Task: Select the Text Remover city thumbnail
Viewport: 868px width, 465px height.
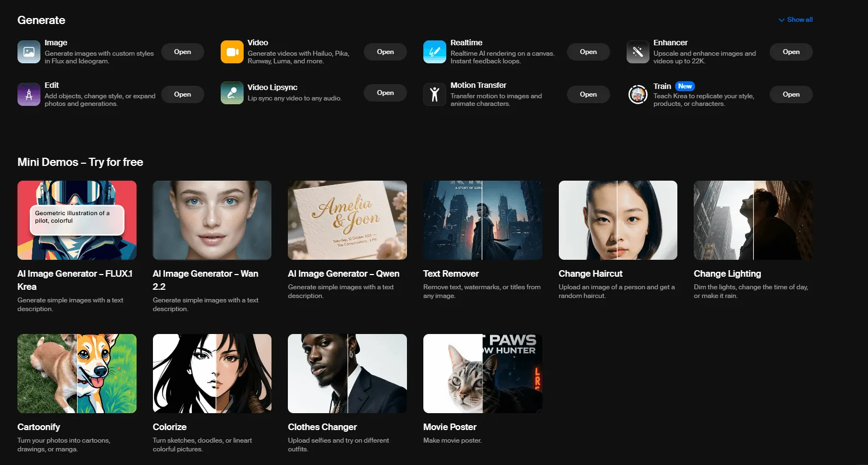Action: (x=483, y=220)
